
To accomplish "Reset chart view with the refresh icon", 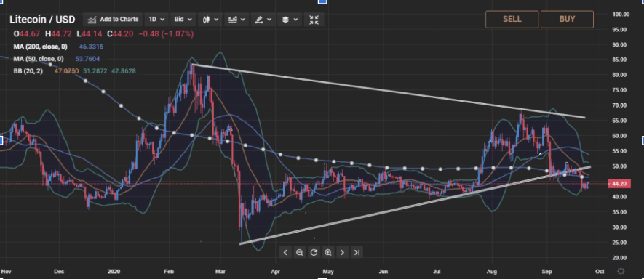I will (x=314, y=252).
